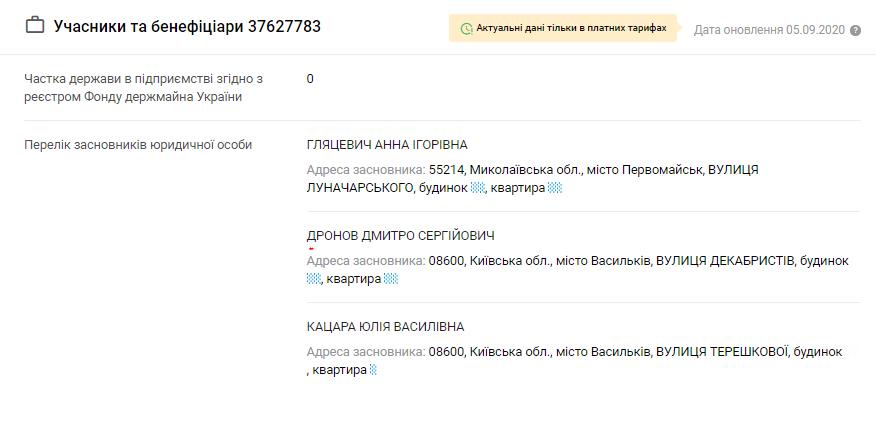Click the blurred house number for Гляцевич
The width and height of the screenshot is (876, 434).
click(x=478, y=188)
